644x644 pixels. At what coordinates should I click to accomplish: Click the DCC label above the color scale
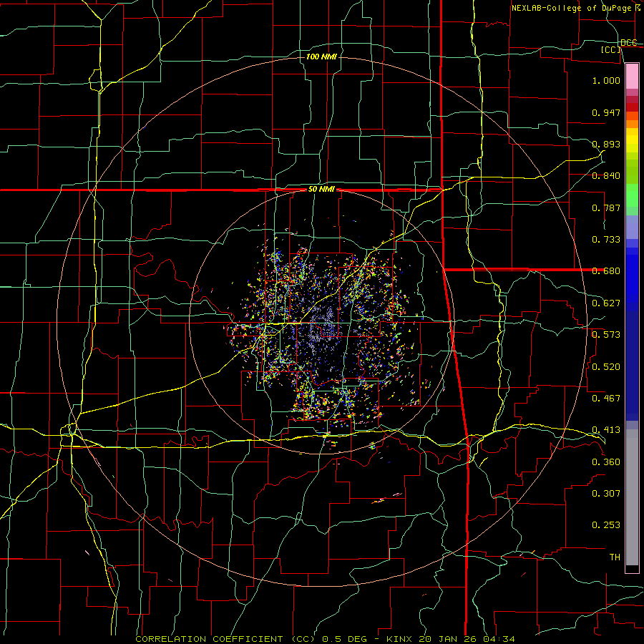(628, 42)
